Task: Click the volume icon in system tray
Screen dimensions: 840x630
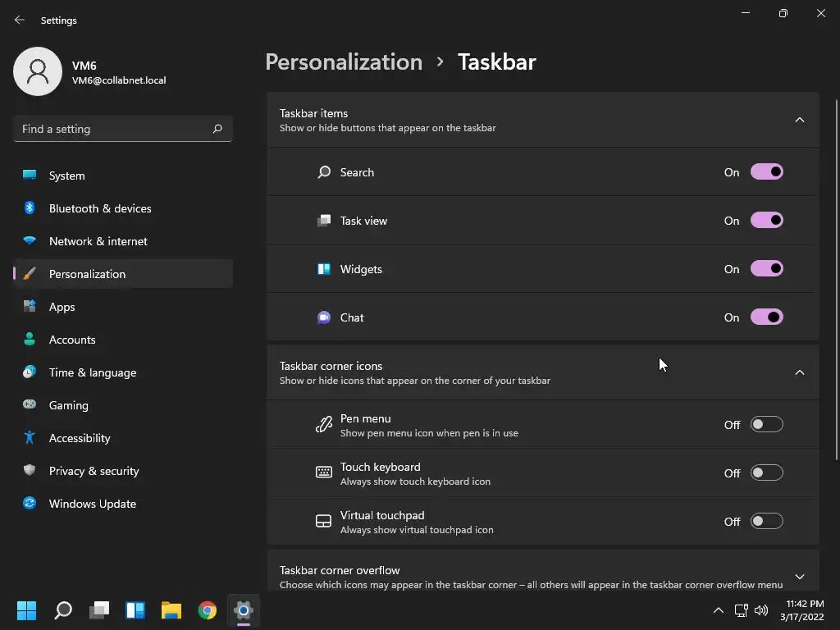Action: 761,610
